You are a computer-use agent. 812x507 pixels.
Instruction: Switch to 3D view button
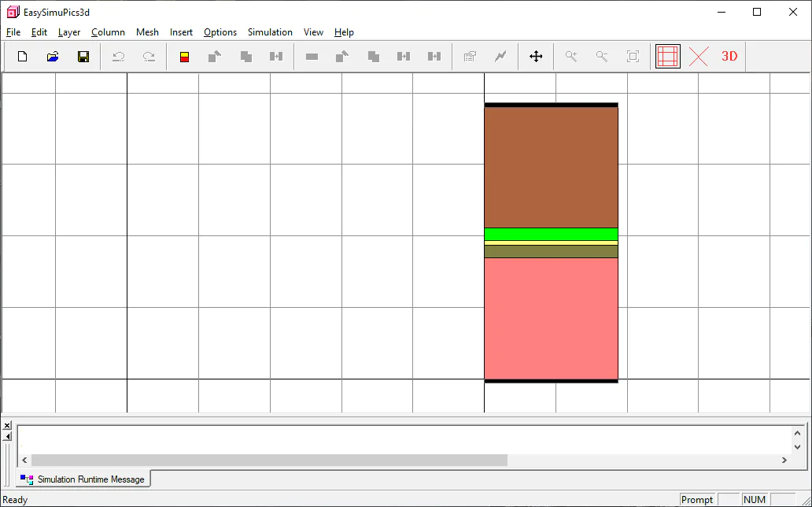(x=729, y=57)
